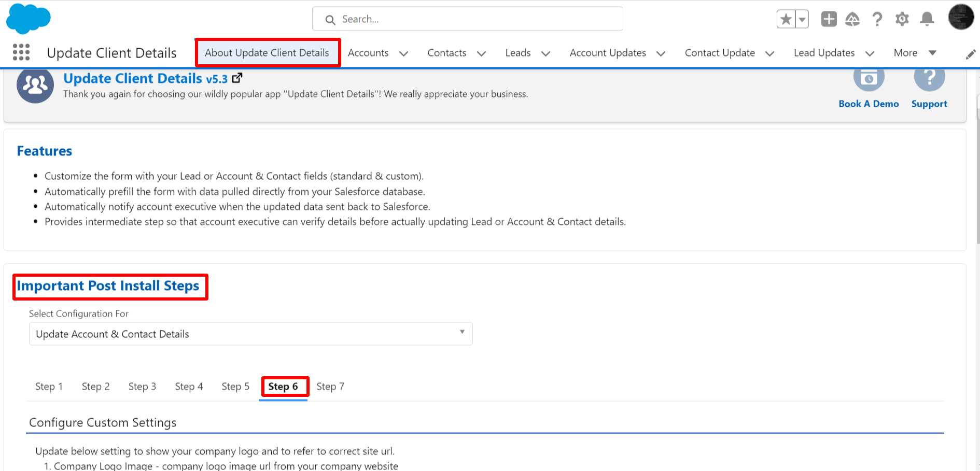980x471 pixels.
Task: Open the Help question mark icon
Action: 877,20
